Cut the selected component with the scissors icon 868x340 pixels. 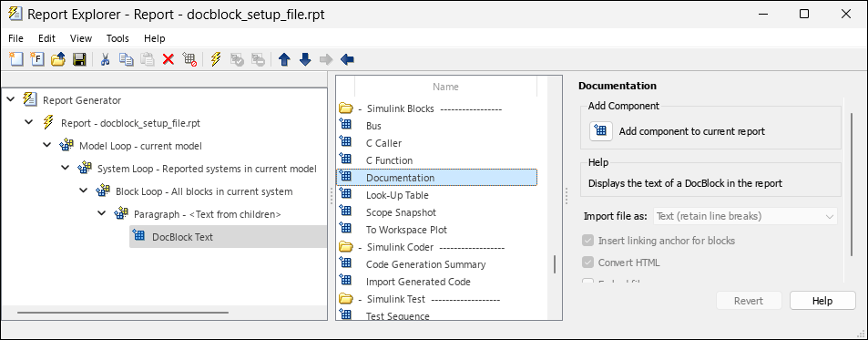pyautogui.click(x=105, y=59)
